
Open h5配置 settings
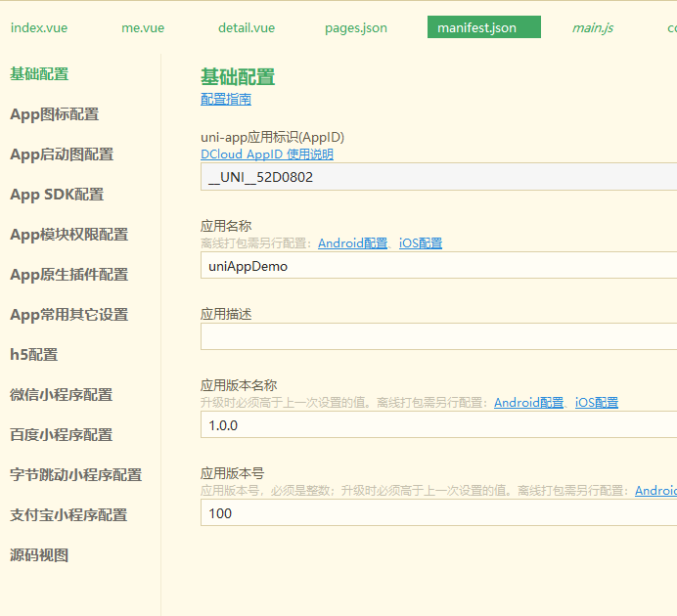(x=34, y=355)
